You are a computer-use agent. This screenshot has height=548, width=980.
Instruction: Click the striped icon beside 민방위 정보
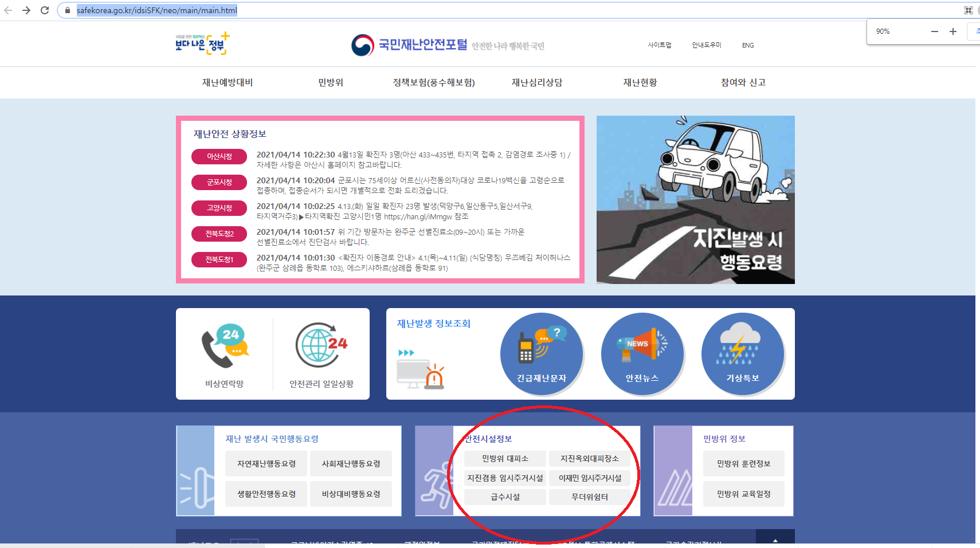673,471
